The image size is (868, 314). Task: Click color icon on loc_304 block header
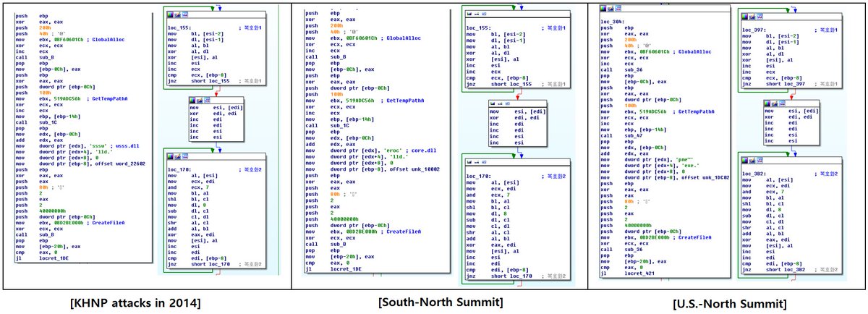tap(603, 8)
